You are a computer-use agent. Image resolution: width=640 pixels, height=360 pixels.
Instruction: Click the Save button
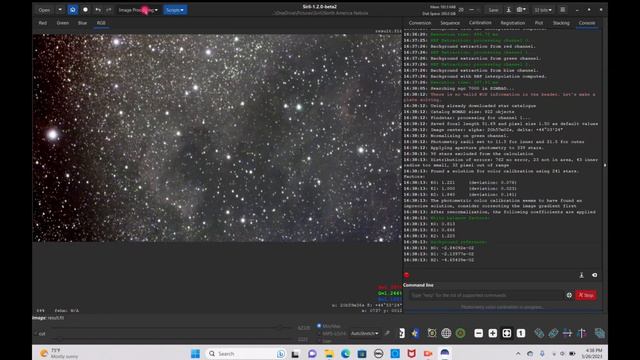pyautogui.click(x=493, y=10)
